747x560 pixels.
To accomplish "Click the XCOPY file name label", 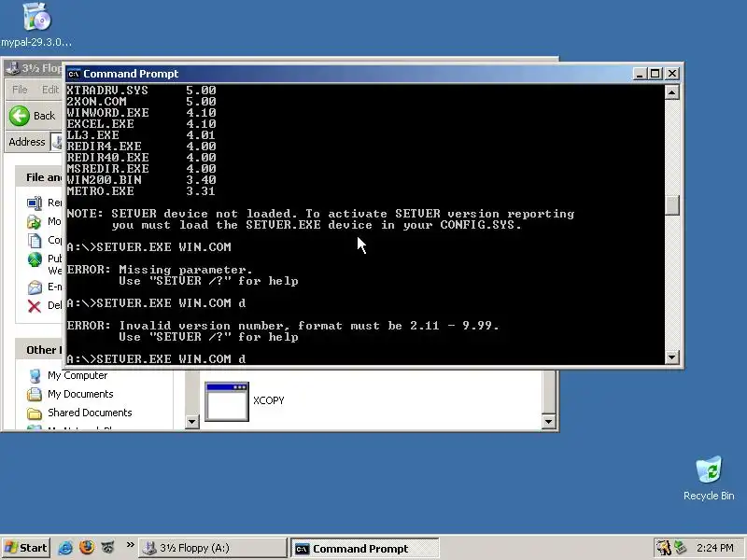I will [269, 400].
